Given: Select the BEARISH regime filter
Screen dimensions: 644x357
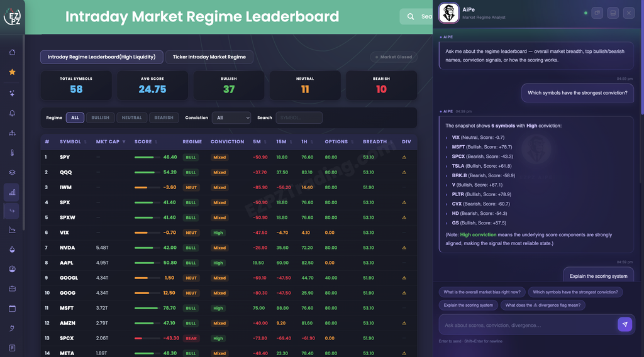Looking at the screenshot, I should pyautogui.click(x=164, y=118).
